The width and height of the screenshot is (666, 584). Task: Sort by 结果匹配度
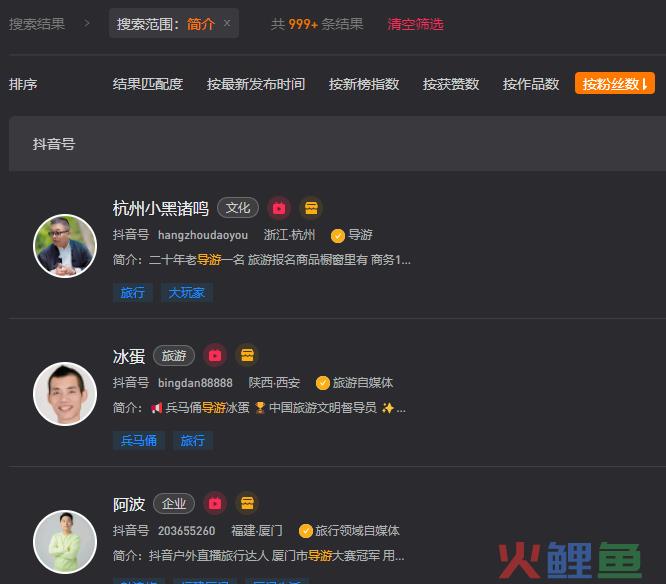coord(147,84)
